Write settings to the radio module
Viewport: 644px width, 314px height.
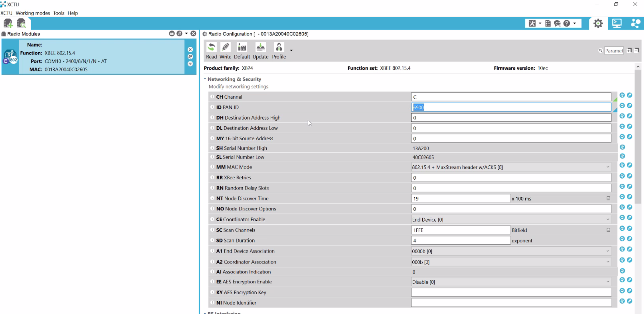225,50
